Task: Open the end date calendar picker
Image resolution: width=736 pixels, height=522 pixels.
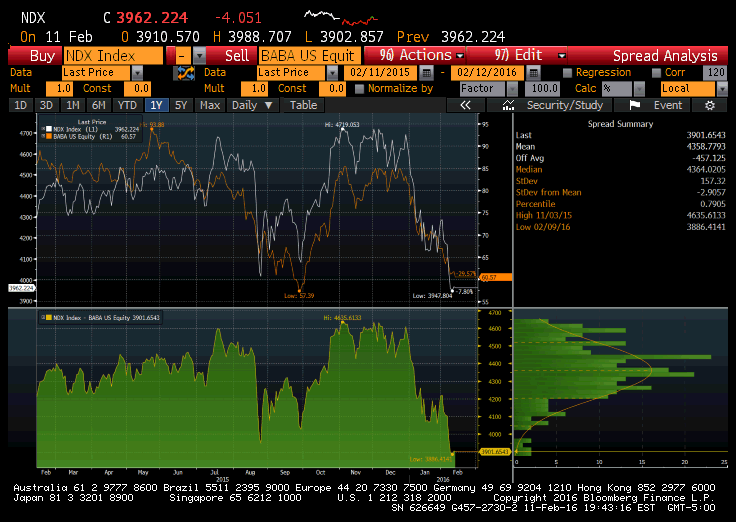Action: pyautogui.click(x=533, y=73)
